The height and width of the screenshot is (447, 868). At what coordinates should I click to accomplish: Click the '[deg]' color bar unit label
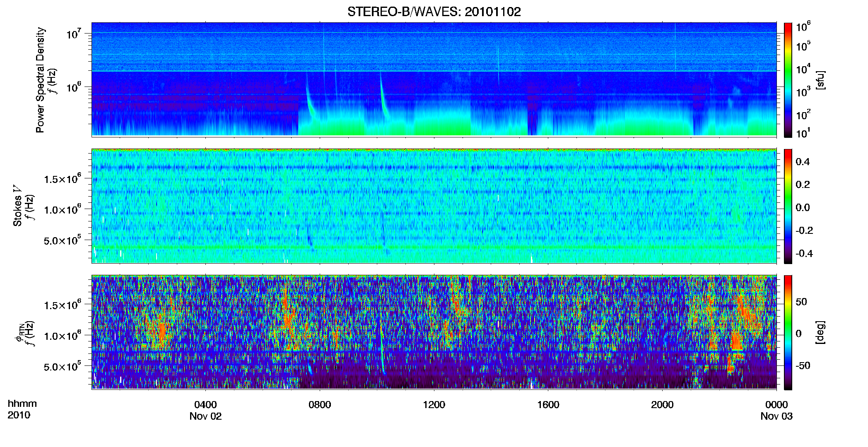820,332
